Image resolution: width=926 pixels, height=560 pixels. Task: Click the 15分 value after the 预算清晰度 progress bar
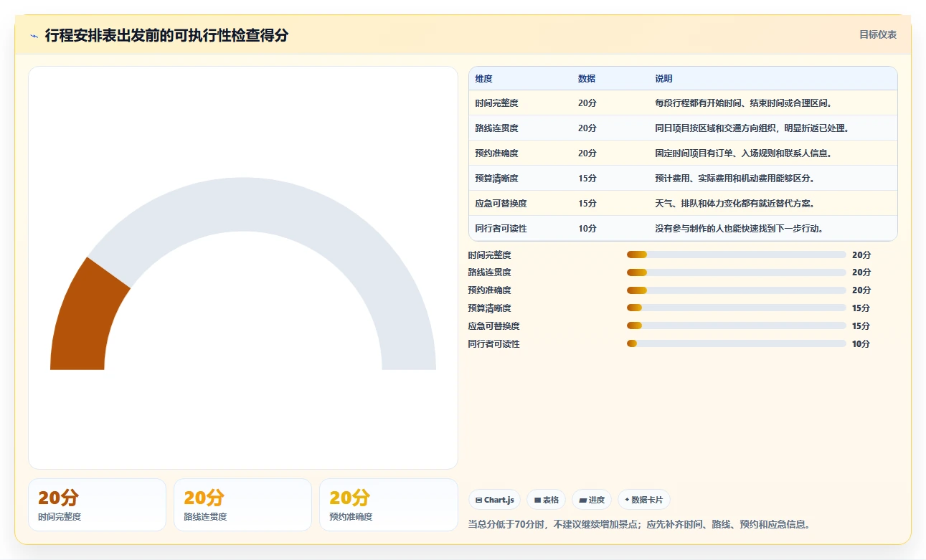click(x=861, y=308)
